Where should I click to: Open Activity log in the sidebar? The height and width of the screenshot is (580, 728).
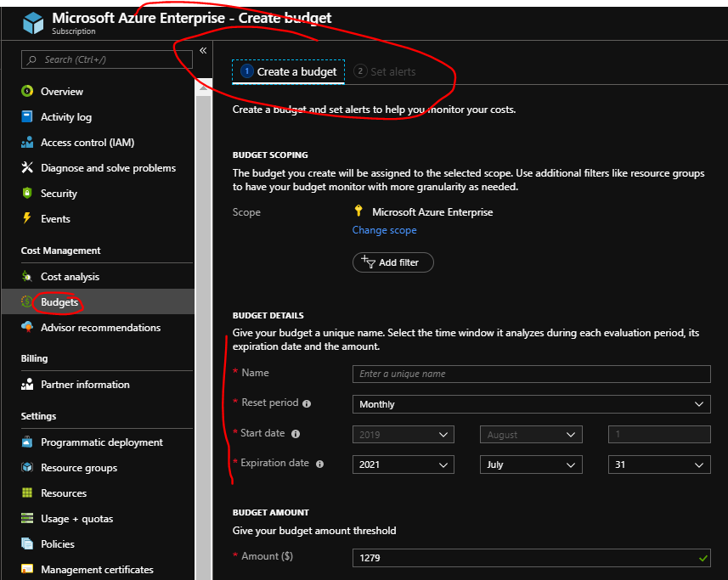(66, 117)
